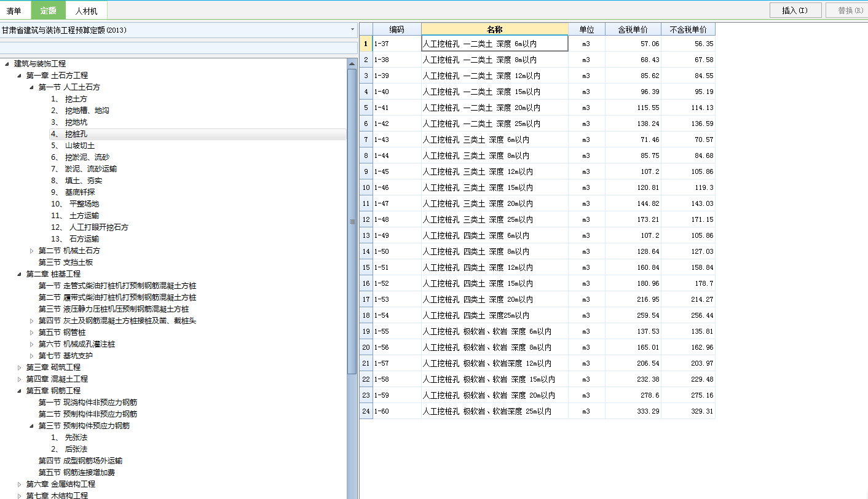Collapse 第一章 土石方工程 node
Screen dimensions: 868x499
click(x=19, y=76)
